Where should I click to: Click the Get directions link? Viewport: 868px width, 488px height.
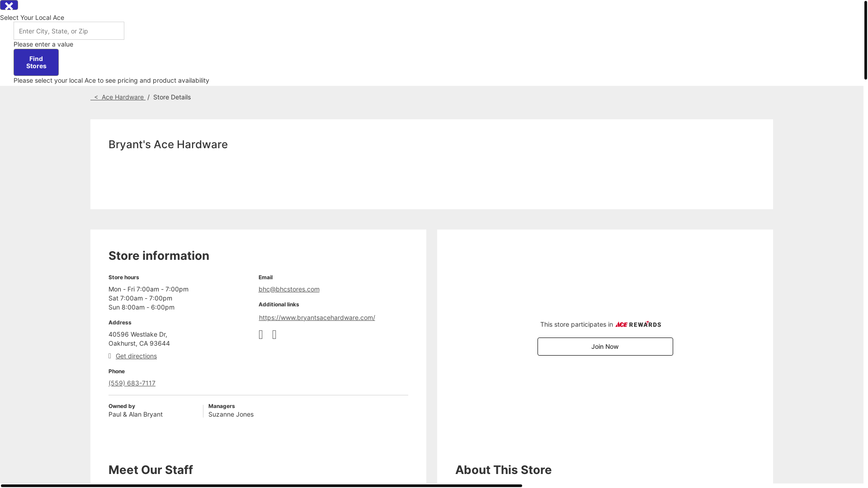coord(136,356)
